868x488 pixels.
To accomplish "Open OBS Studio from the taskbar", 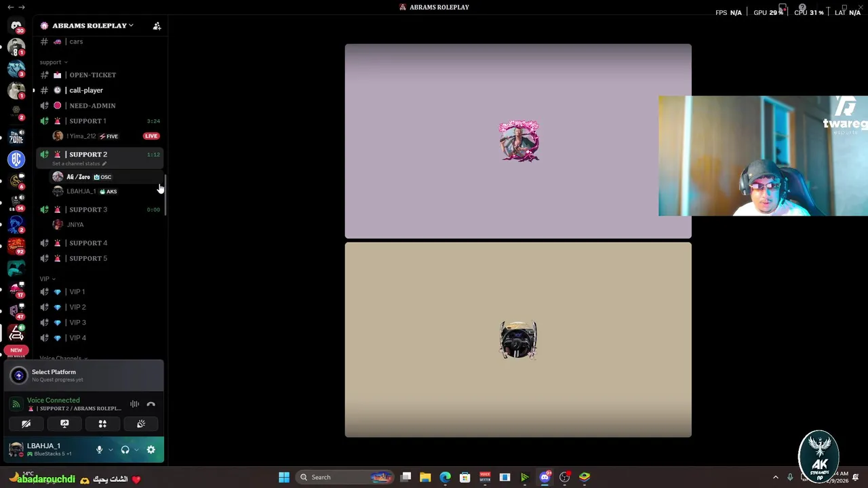I will [564, 477].
